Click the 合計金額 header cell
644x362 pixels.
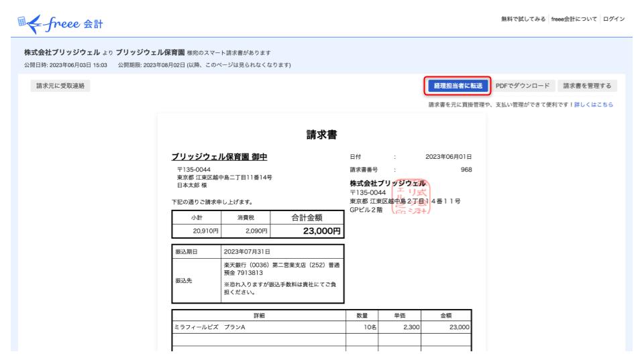[307, 217]
